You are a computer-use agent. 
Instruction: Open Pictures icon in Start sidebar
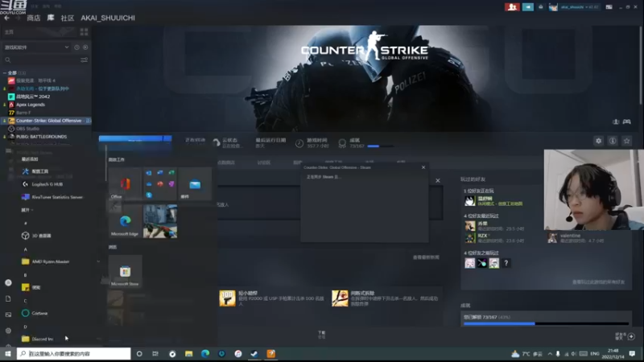[8, 315]
